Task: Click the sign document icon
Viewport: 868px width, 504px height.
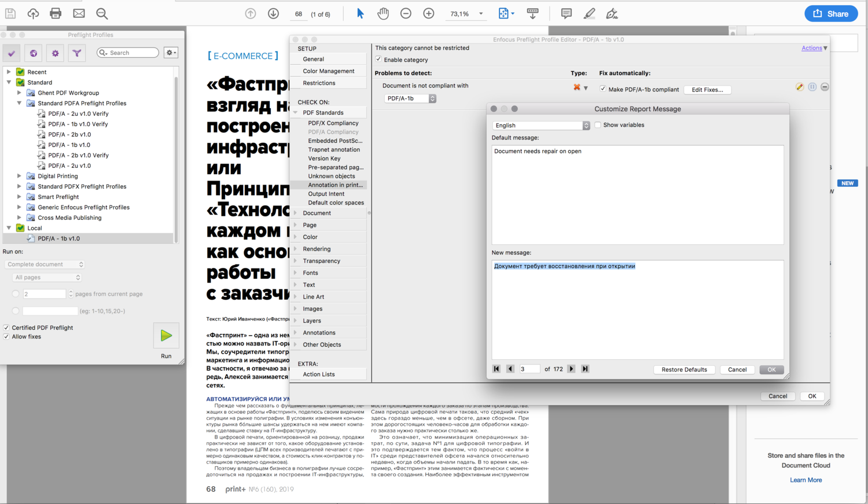Action: tap(612, 13)
